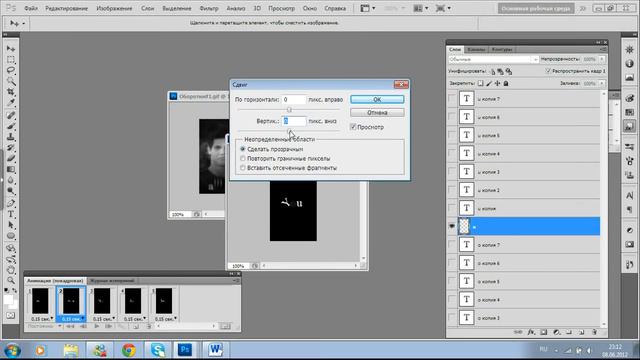The height and width of the screenshot is (360, 640).
Task: Select the Hand tool
Action: click(11, 270)
